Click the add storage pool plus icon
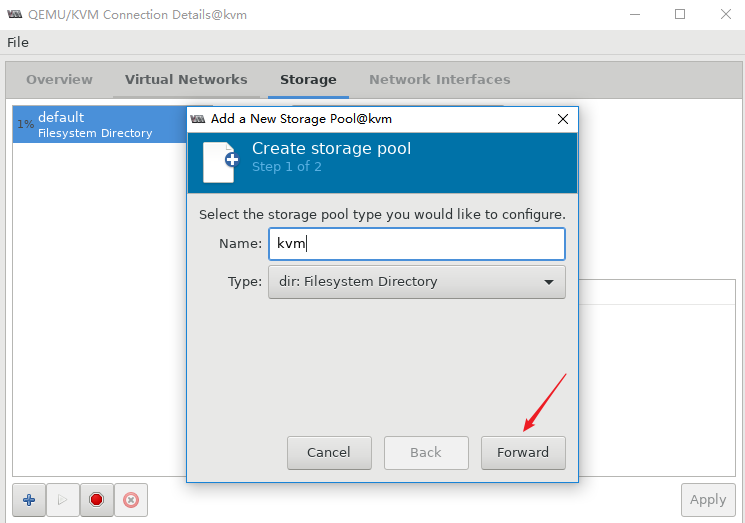The image size is (745, 523). pos(29,500)
